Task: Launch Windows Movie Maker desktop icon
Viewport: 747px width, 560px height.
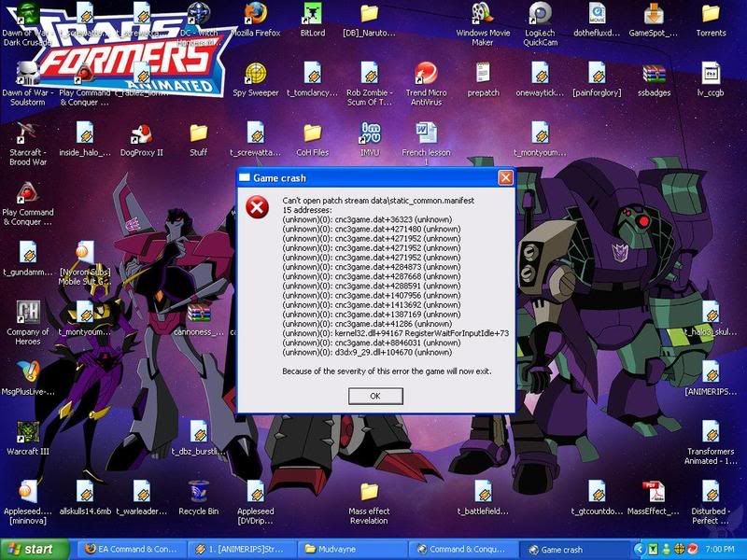Action: pos(483,13)
